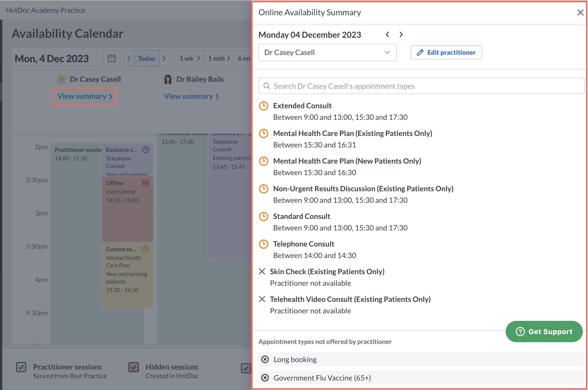The height and width of the screenshot is (390, 588).
Task: Click clock icon beside Extended Consult
Action: pos(263,106)
